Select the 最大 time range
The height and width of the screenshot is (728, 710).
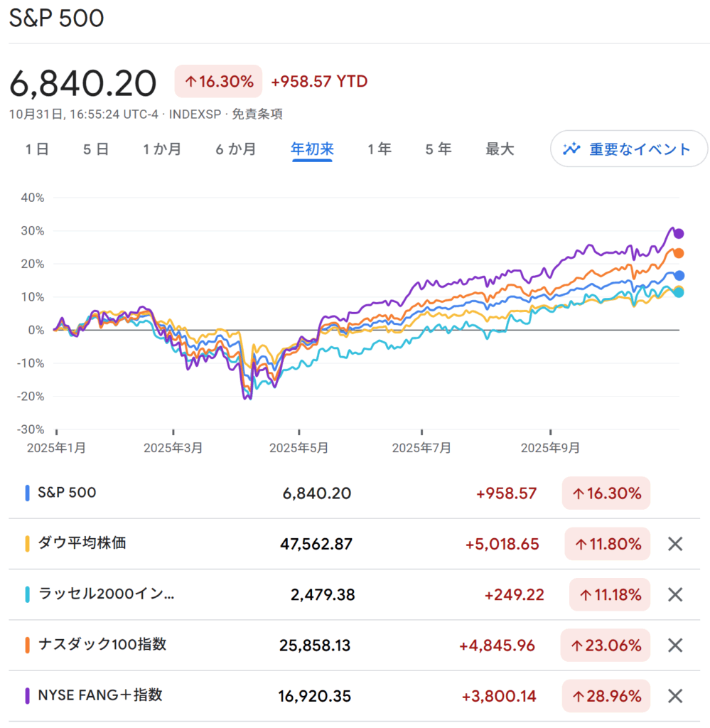point(500,149)
